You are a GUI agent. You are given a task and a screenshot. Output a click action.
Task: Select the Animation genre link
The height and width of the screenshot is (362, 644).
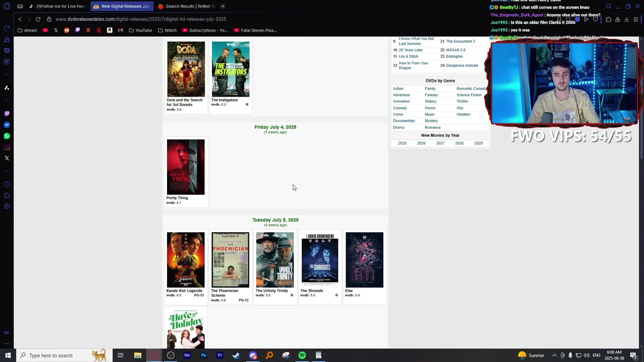(x=401, y=101)
